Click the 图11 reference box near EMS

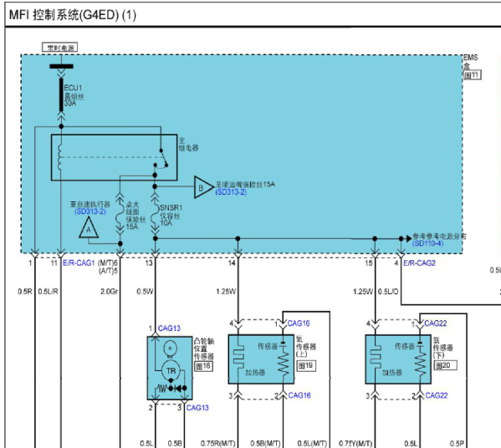[473, 75]
